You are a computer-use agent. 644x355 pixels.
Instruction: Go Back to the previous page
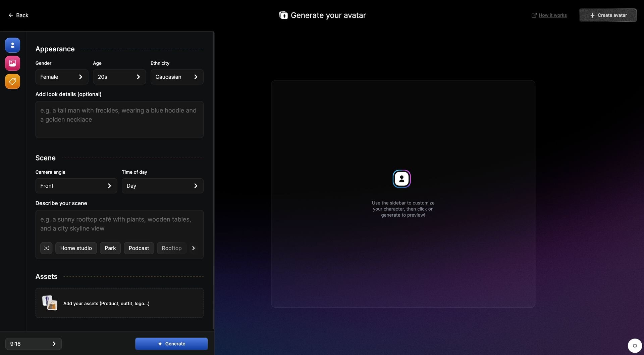coord(18,15)
